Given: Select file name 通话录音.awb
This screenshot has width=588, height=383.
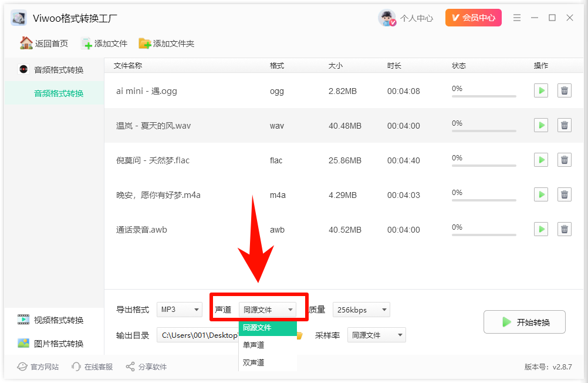Looking at the screenshot, I should (141, 230).
